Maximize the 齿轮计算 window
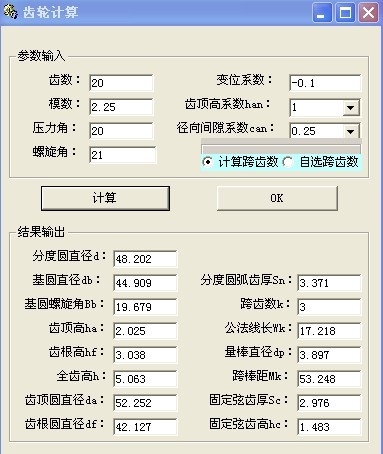Image resolution: width=383 pixels, height=454 pixels. 345,13
